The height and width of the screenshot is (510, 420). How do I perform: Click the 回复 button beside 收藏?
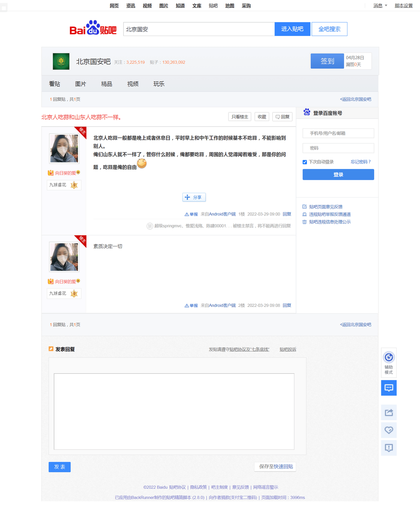click(282, 117)
